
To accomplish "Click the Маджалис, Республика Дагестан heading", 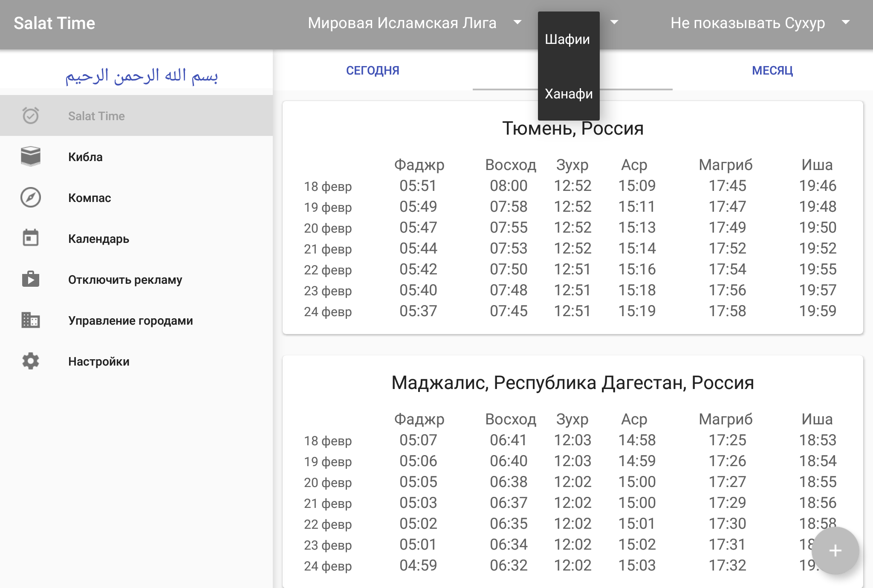I will click(572, 383).
